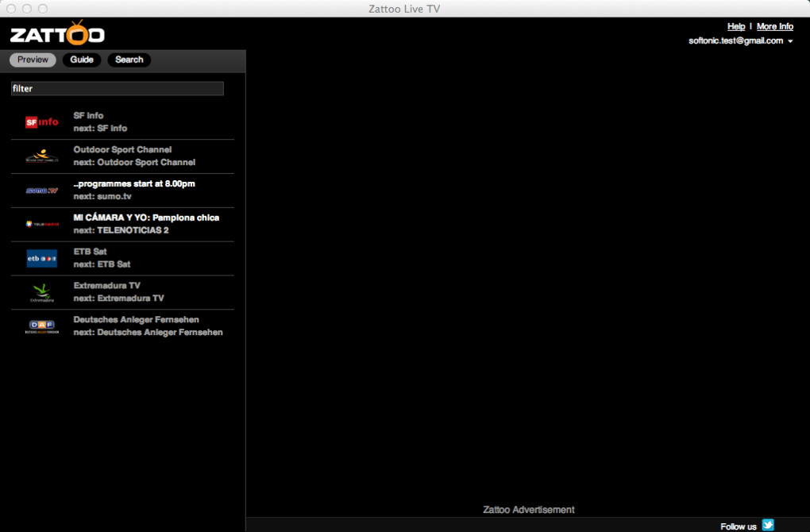This screenshot has width=810, height=532.
Task: Click the 'Extremadura TV' channel title
Action: tap(107, 286)
